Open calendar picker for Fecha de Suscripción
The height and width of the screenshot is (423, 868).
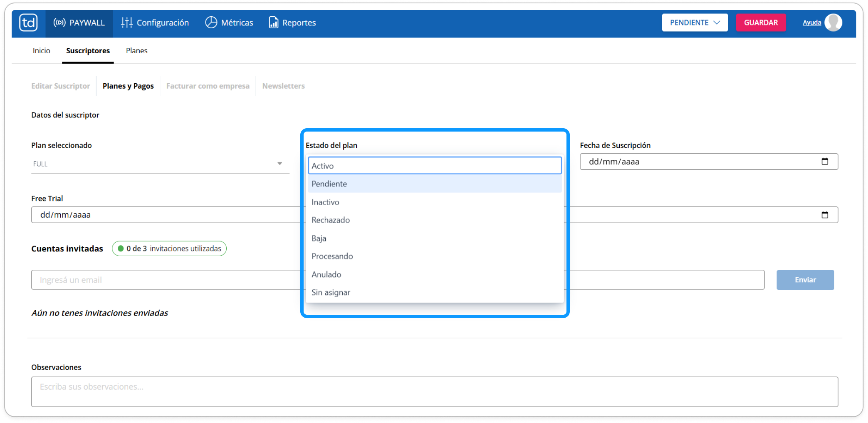coord(825,162)
